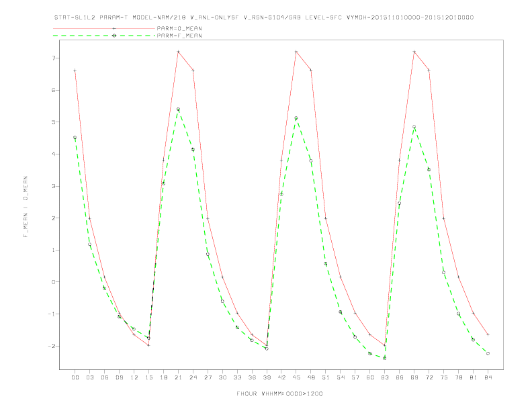This screenshot has width=532, height=411.
Task: Click x-axis tick label 48
Action: [311, 377]
